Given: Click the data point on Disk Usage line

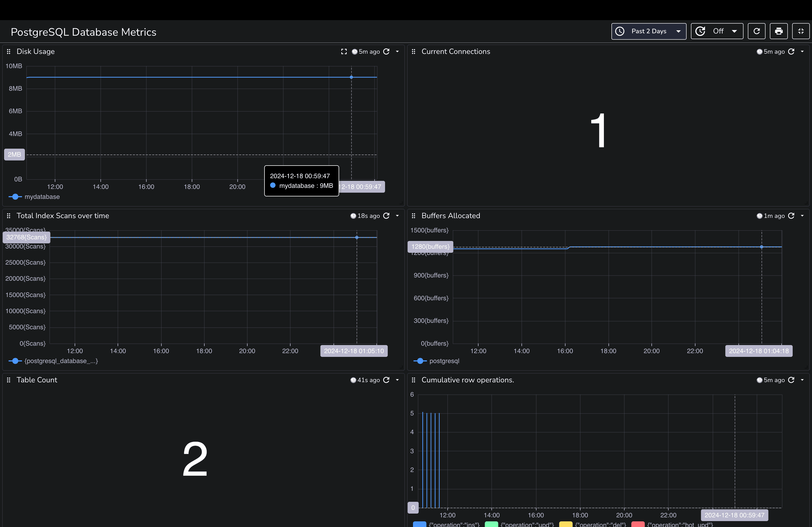Looking at the screenshot, I should tap(351, 77).
